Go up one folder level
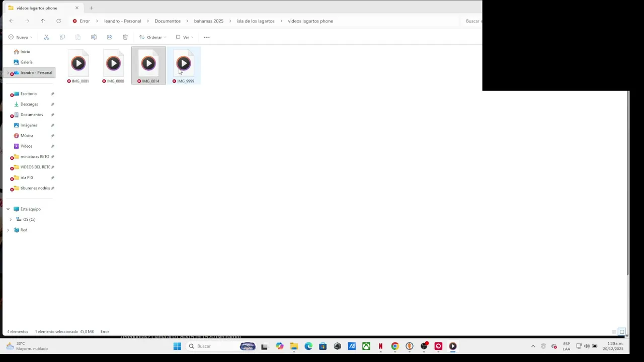Viewport: 644px width, 362px height. pos(43,21)
